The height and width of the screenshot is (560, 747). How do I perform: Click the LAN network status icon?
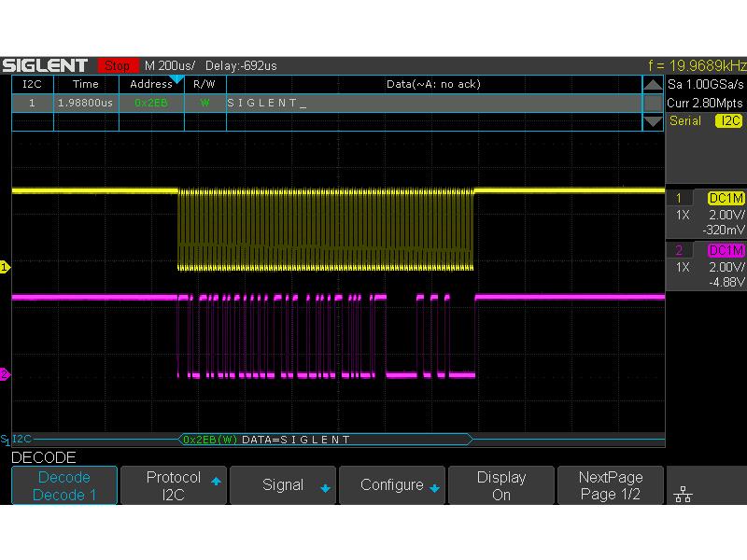683,494
